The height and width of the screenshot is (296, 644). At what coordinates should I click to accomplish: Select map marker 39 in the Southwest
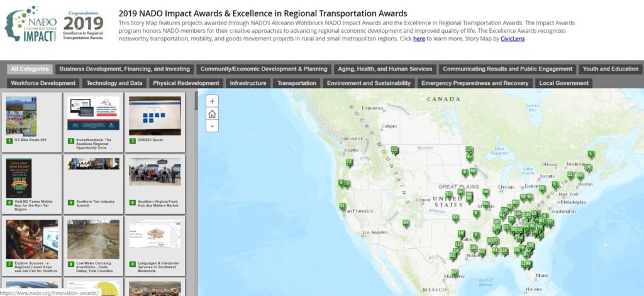[406, 224]
